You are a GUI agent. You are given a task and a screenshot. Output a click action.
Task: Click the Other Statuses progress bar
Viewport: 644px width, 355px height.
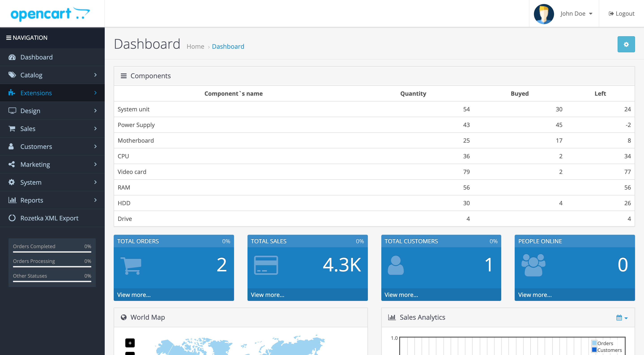(52, 281)
